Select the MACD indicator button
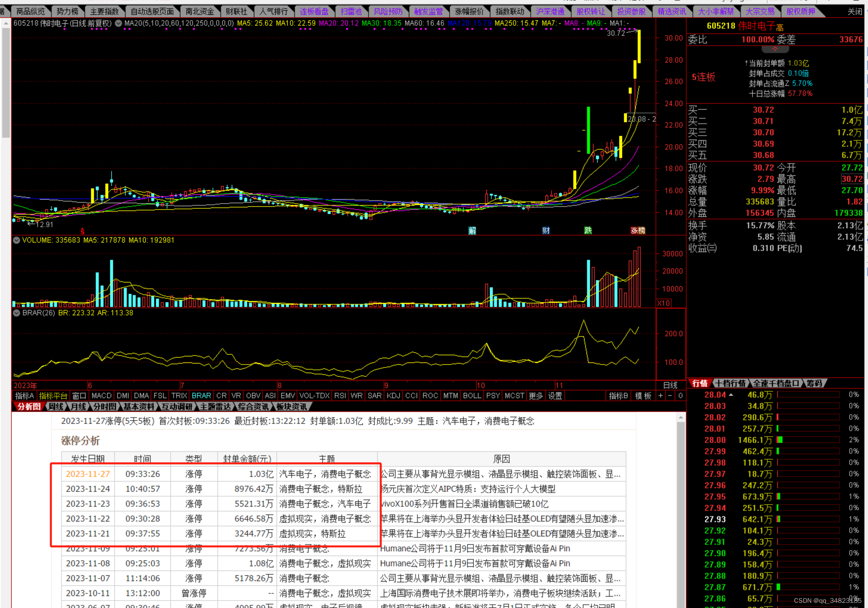Screen dimensions: 868x608 (101, 396)
